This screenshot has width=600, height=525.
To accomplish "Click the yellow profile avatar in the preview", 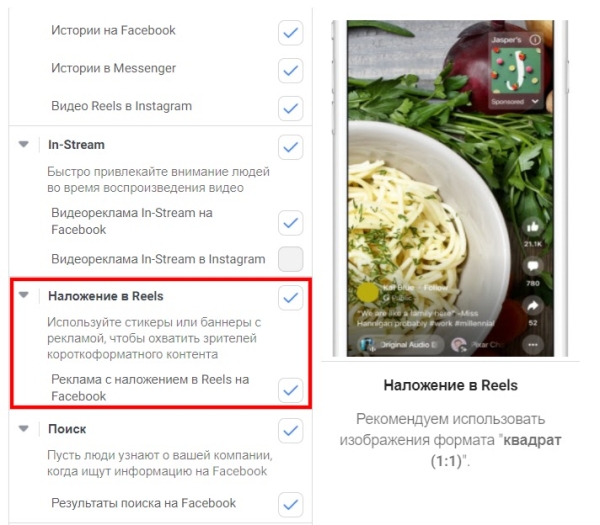I will pyautogui.click(x=367, y=293).
